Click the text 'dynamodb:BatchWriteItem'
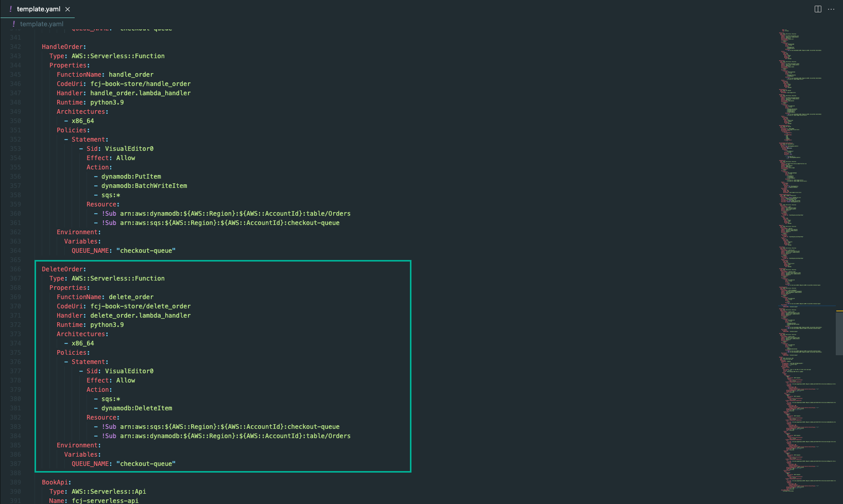The width and height of the screenshot is (843, 504). (x=144, y=186)
